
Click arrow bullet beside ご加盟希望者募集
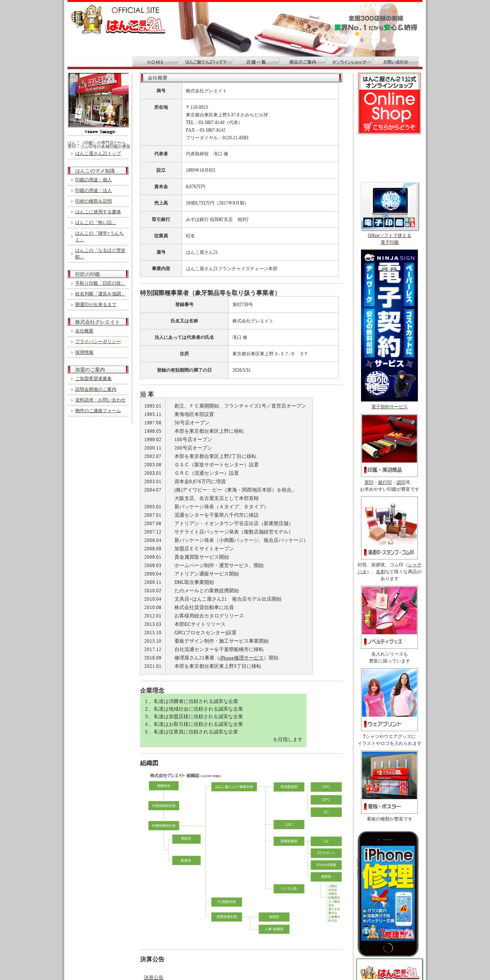72,379
